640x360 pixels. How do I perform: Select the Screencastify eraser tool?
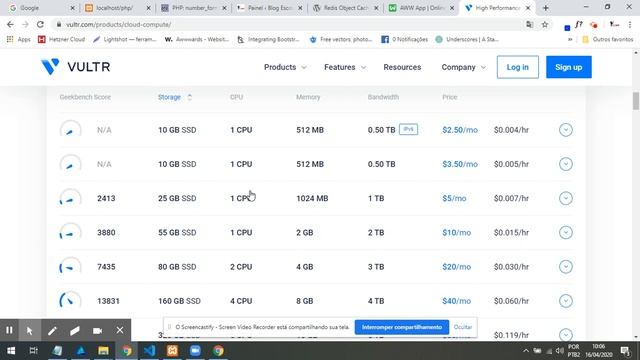[74, 330]
